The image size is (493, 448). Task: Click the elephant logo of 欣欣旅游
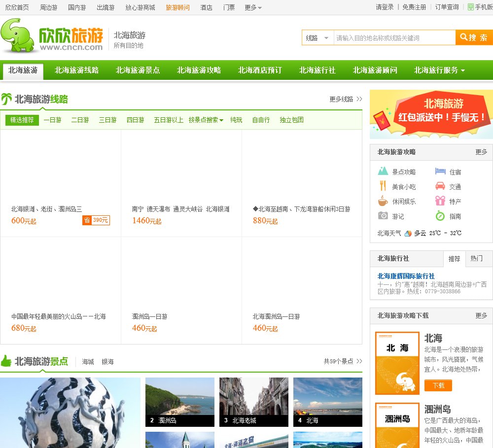tap(17, 35)
